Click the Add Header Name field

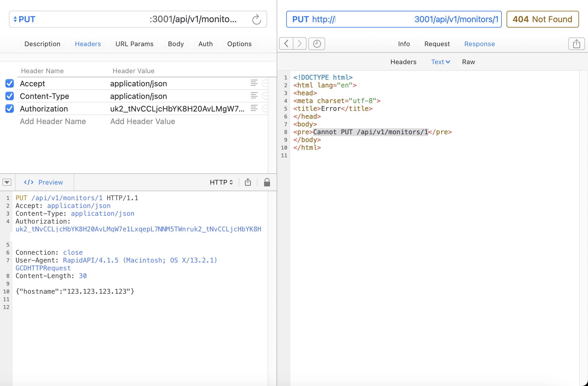(53, 121)
